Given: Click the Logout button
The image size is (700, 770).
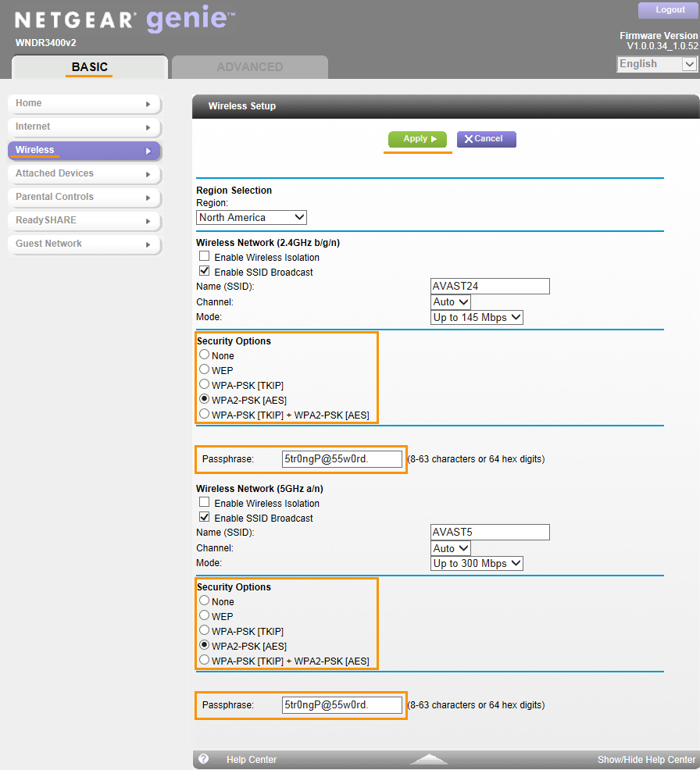Looking at the screenshot, I should [669, 10].
